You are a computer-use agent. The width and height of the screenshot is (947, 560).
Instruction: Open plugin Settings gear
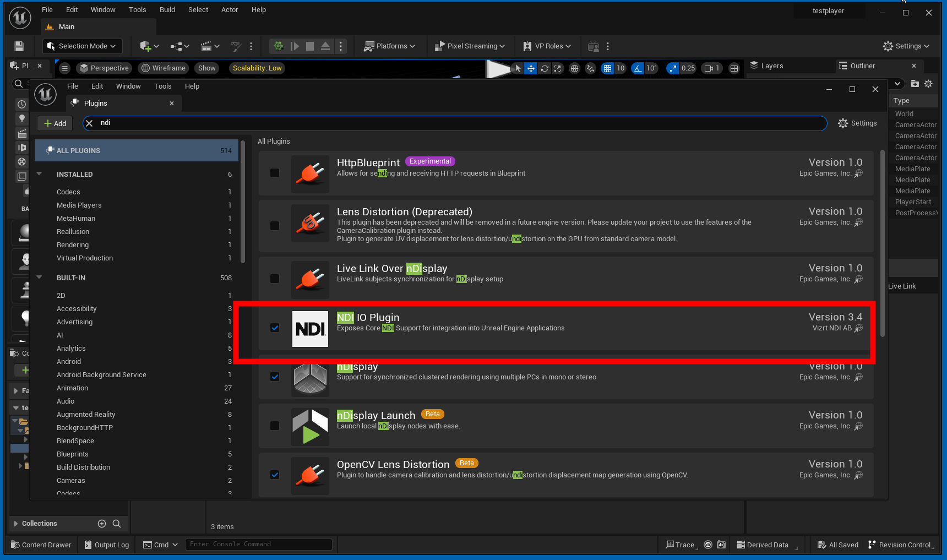[857, 123]
